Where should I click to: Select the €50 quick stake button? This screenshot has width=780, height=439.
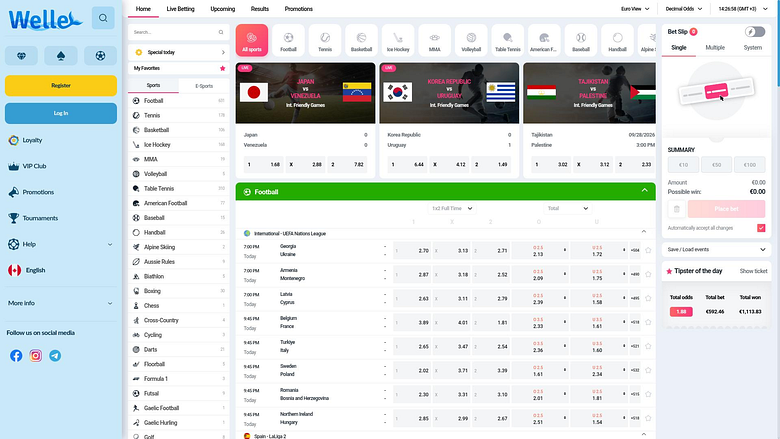(716, 165)
